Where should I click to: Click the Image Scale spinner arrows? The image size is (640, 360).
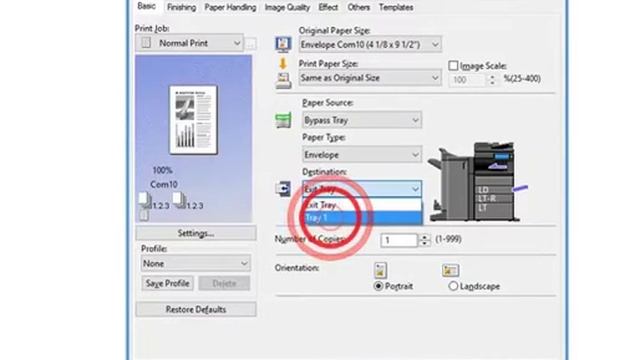click(x=492, y=80)
